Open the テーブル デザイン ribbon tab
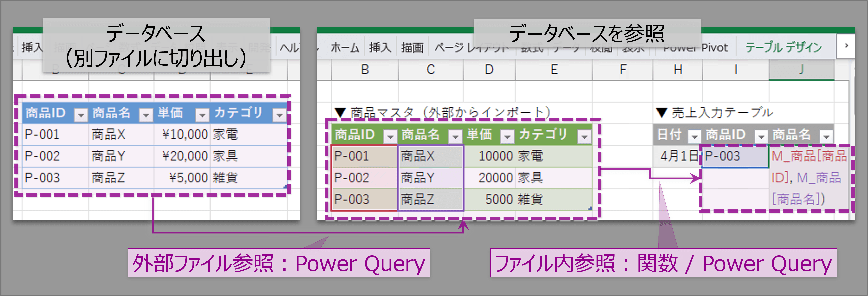 pyautogui.click(x=784, y=47)
